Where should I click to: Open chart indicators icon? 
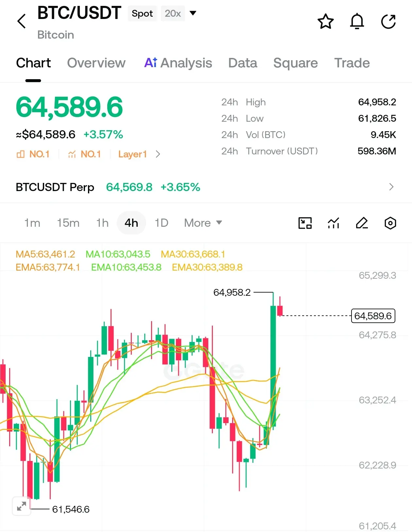tap(334, 223)
